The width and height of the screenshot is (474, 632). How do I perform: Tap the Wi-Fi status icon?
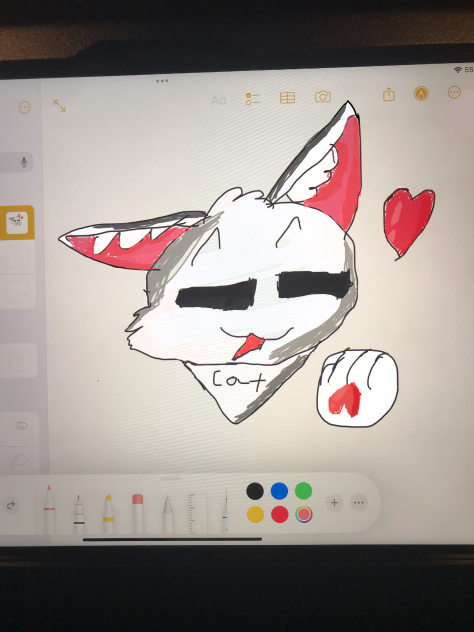458,70
